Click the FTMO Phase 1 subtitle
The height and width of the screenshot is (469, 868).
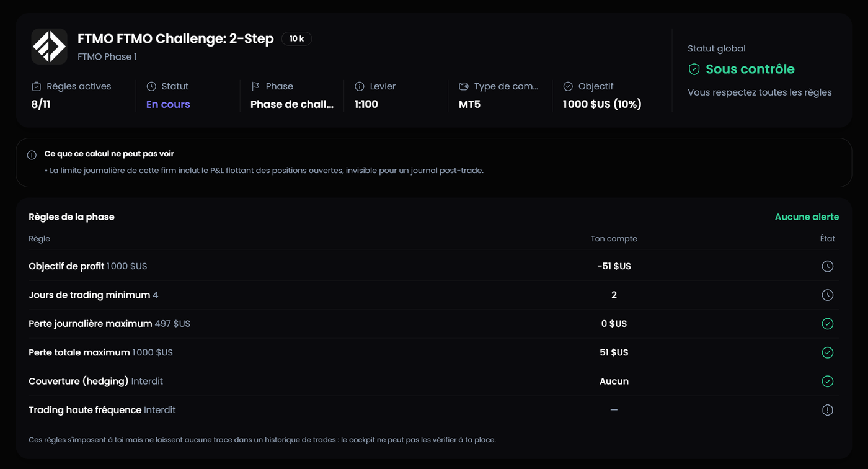[107, 56]
